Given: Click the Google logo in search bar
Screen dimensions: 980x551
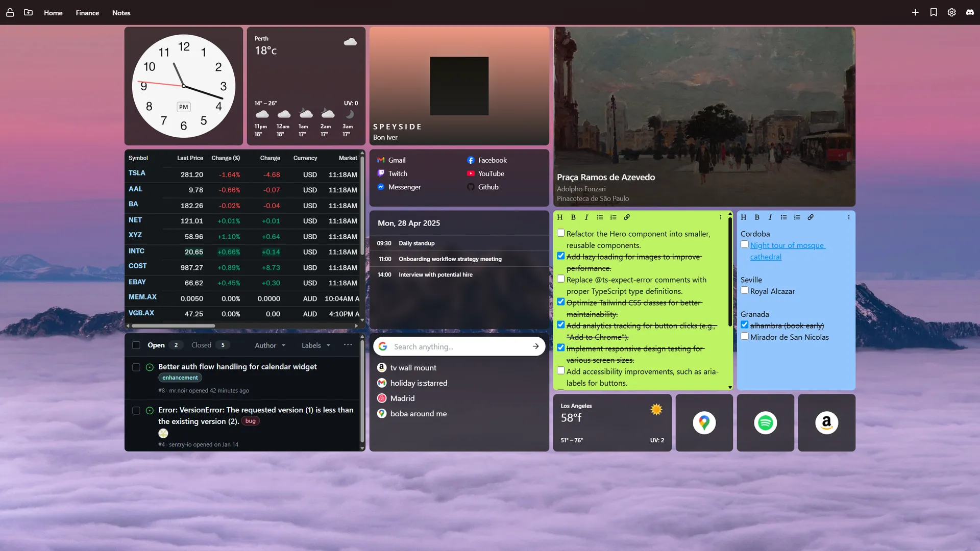Looking at the screenshot, I should click(x=383, y=346).
